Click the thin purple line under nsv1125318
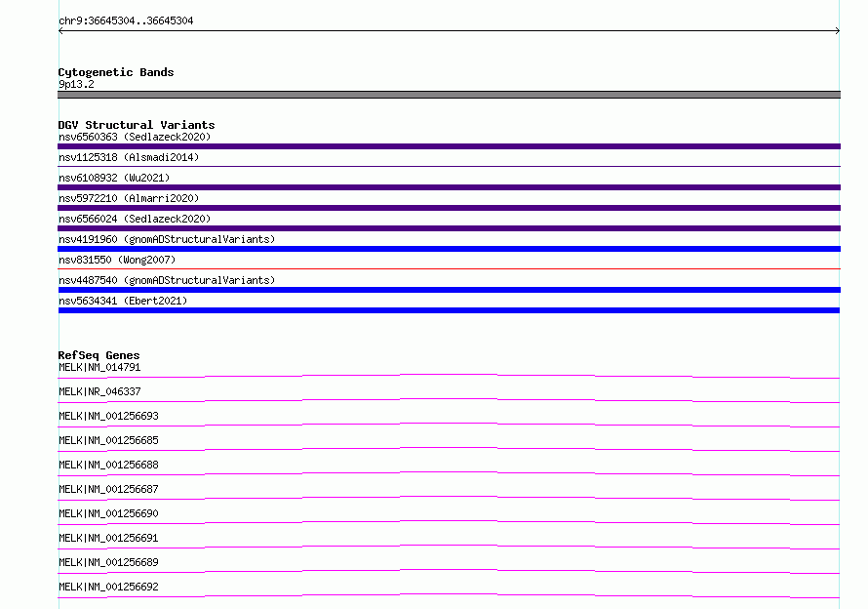The image size is (868, 609). pos(449,166)
